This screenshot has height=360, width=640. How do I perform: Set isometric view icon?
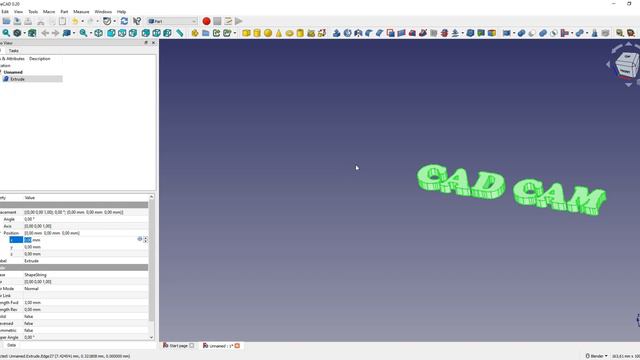98,33
